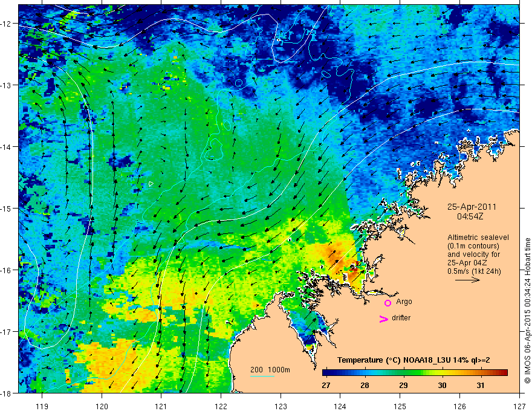Click the latitude -18 axis label
This screenshot has width=532, height=411.
pyautogui.click(x=7, y=393)
